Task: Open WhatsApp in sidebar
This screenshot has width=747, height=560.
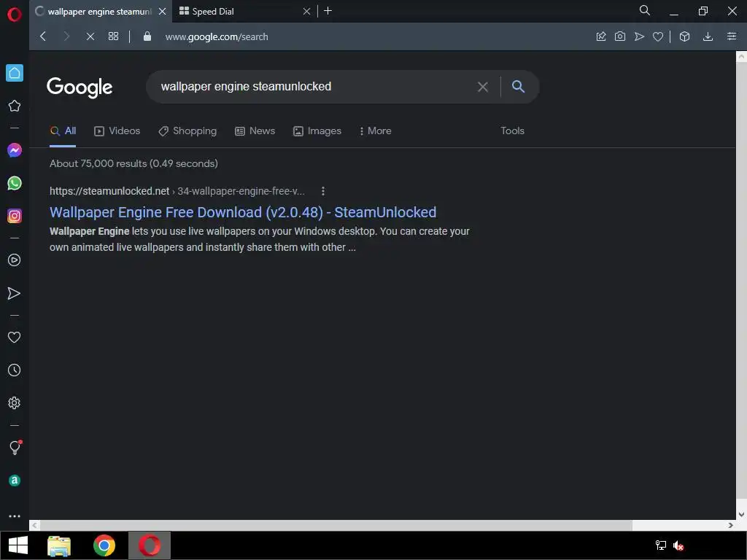Action: 15,183
